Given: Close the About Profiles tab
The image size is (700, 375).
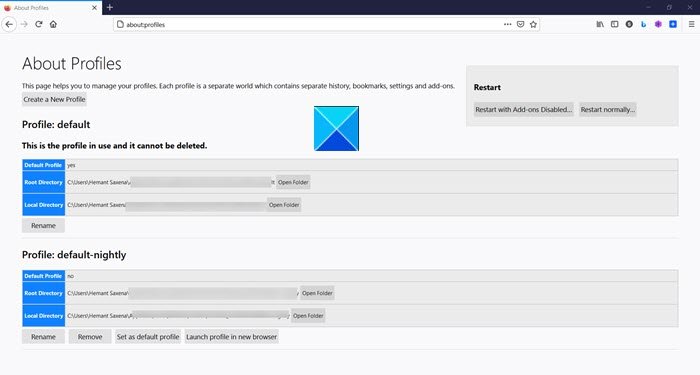Looking at the screenshot, I should click(94, 8).
